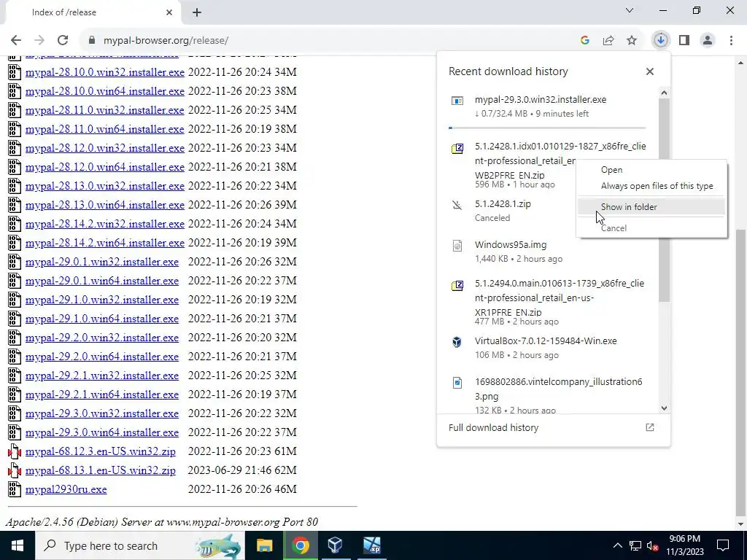Select Open in context menu
This screenshot has width=747, height=560.
click(611, 170)
